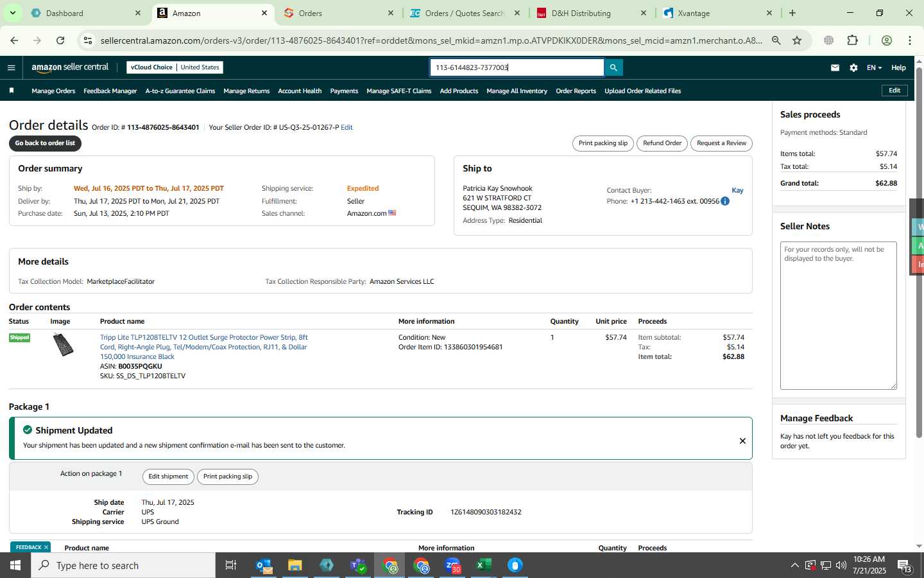The height and width of the screenshot is (578, 924).
Task: Click the top Print packing slip button
Action: pyautogui.click(x=603, y=143)
